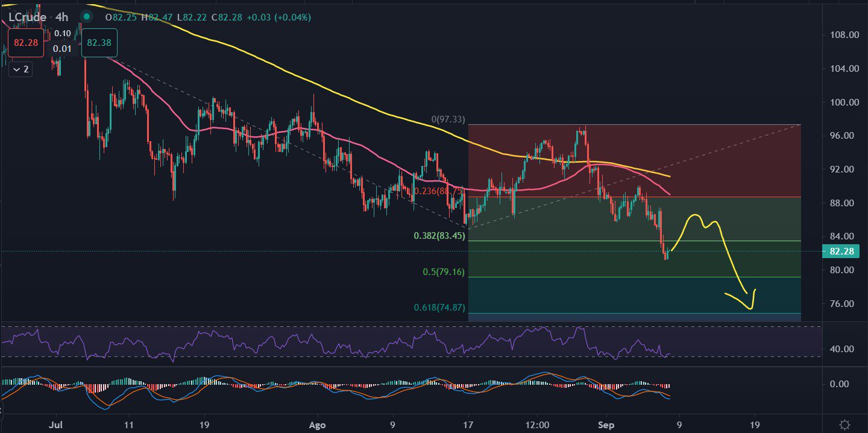This screenshot has width=868, height=433.
Task: Change the 4h interval label
Action: [x=61, y=17]
